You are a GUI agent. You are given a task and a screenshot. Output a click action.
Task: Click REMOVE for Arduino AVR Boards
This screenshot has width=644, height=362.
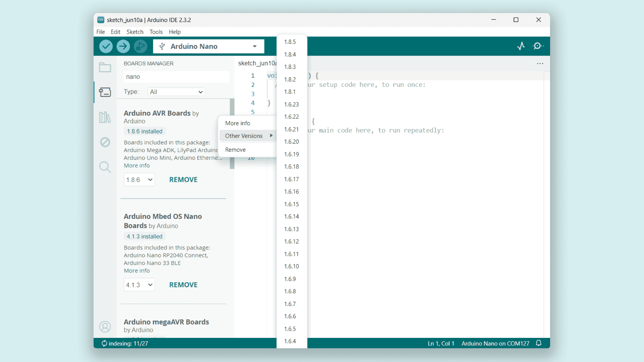[183, 180]
